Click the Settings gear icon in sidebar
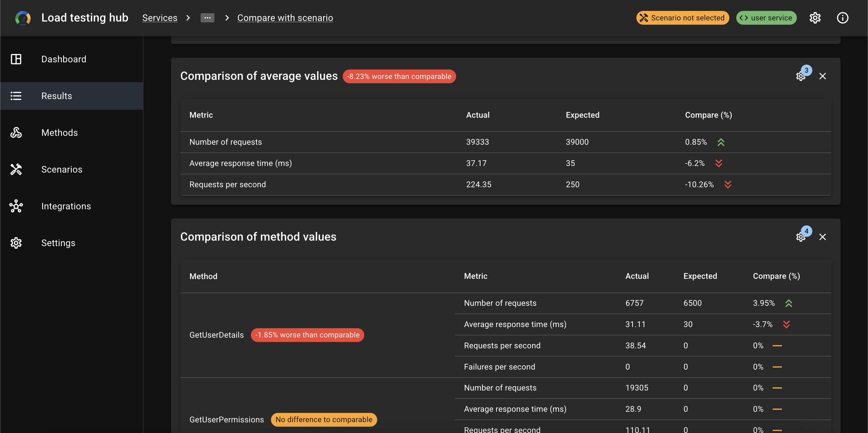 pyautogui.click(x=16, y=243)
